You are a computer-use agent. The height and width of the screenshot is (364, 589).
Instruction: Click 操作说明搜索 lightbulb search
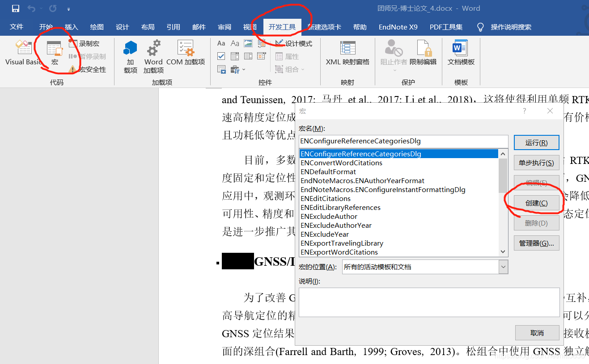pyautogui.click(x=504, y=27)
